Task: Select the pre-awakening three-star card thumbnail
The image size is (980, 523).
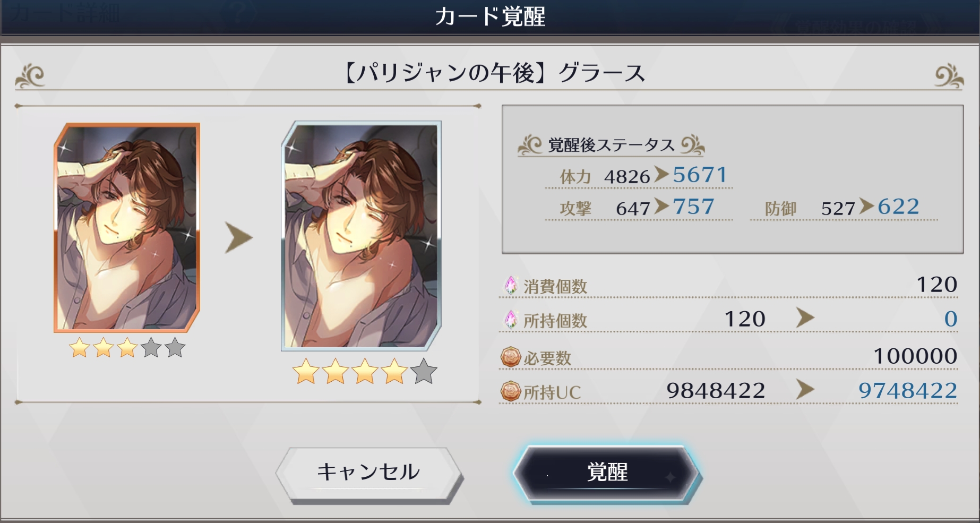Action: [x=127, y=228]
